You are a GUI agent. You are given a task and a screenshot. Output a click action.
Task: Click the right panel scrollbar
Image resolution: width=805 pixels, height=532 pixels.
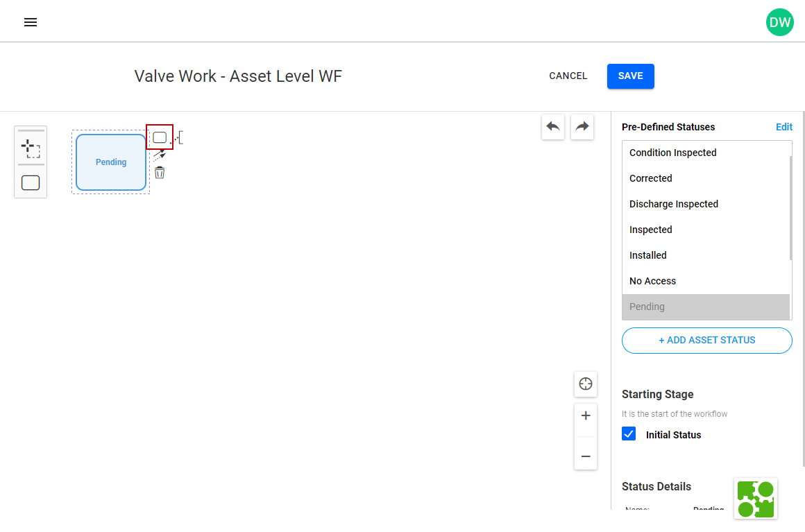pyautogui.click(x=804, y=289)
